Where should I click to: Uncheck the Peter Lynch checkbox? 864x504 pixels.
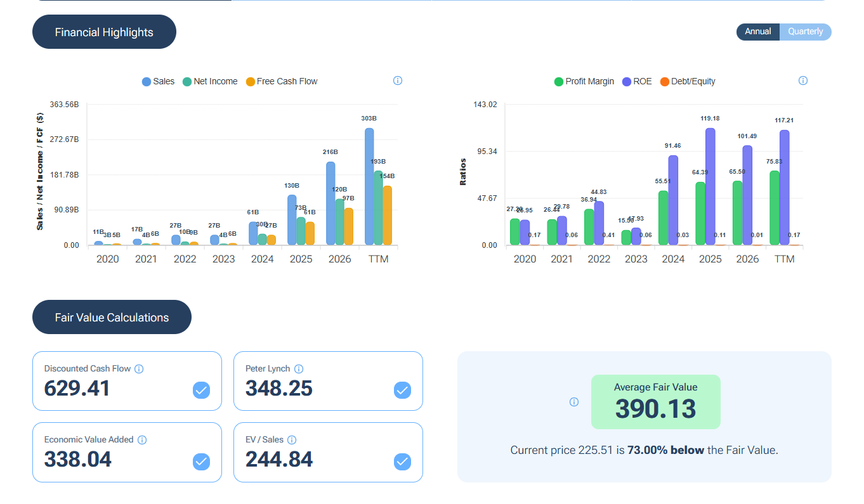[x=402, y=391]
